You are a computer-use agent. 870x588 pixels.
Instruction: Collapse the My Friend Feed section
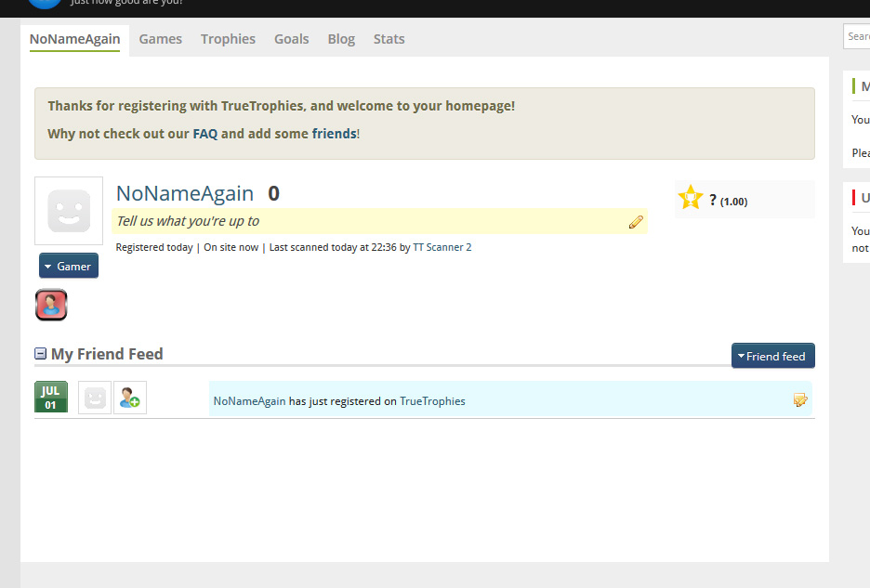(41, 353)
